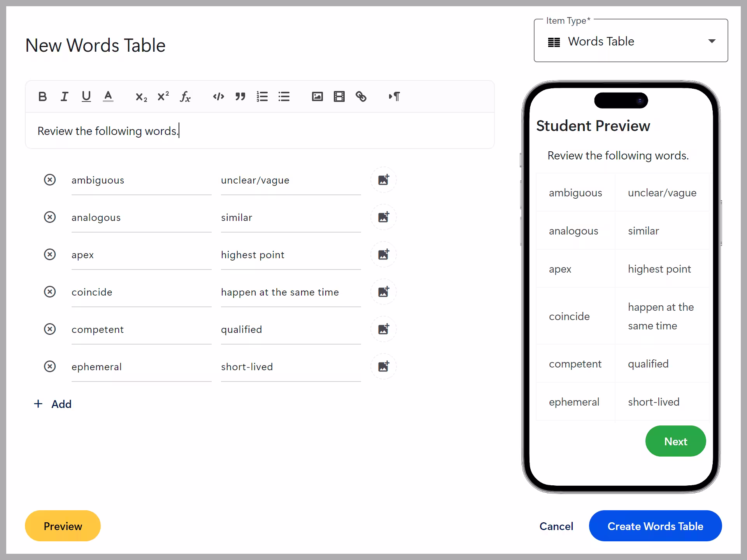This screenshot has width=747, height=560.
Task: Add an image to the coincide word row
Action: click(x=384, y=292)
